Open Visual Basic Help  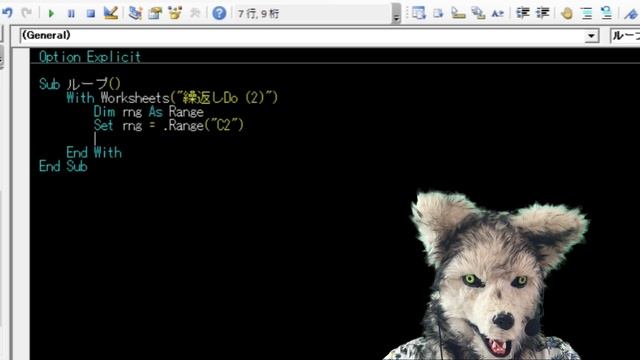pyautogui.click(x=219, y=13)
